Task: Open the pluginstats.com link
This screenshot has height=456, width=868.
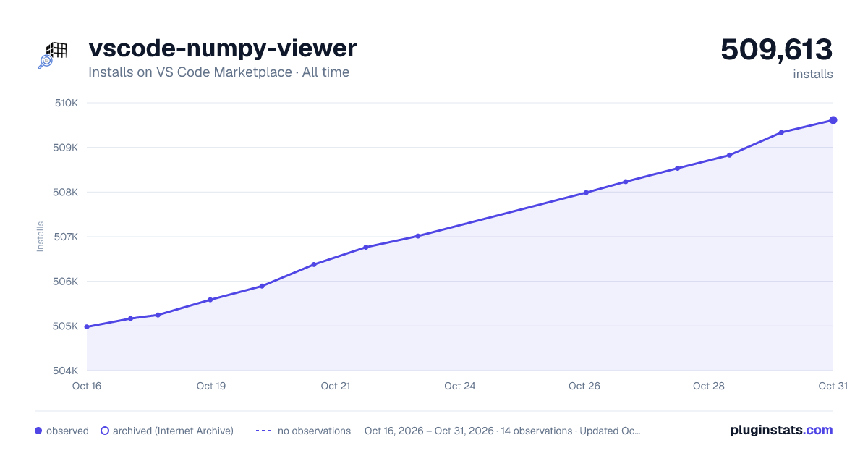Action: 781,430
